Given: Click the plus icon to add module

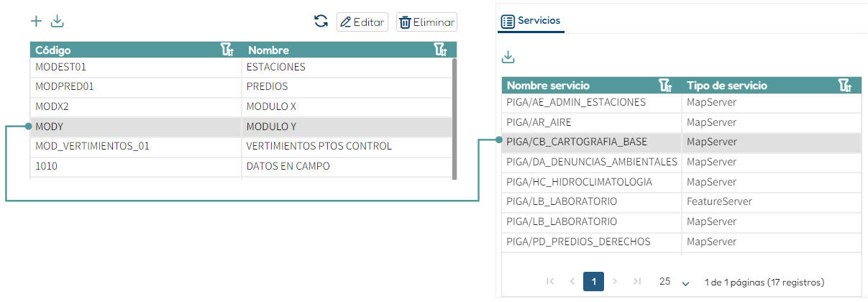Looking at the screenshot, I should coord(36,22).
